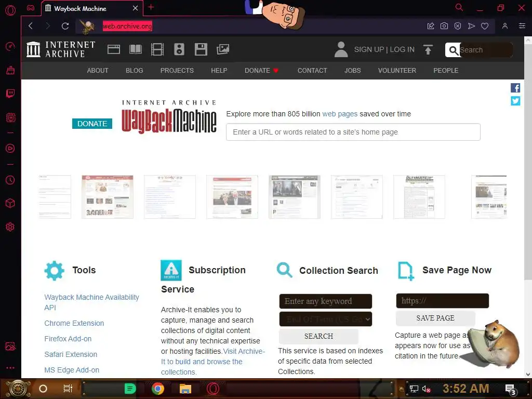
Task: Bookmark the page with the heart icon
Action: tap(485, 26)
